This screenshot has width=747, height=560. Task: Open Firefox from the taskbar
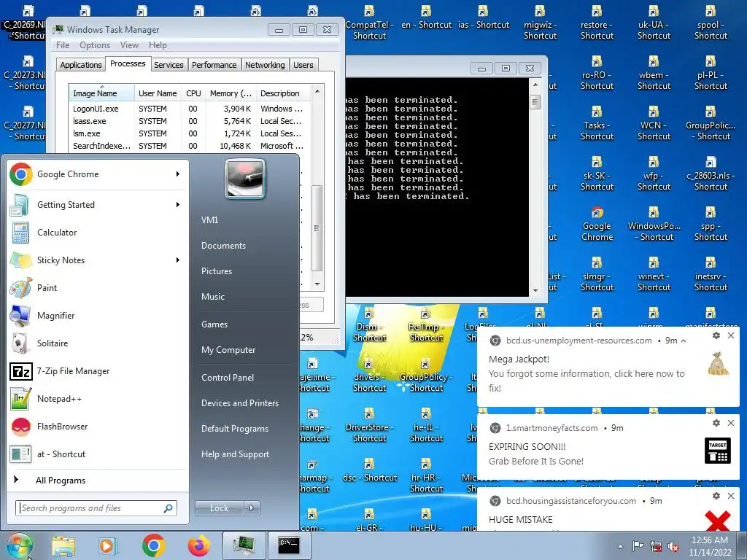click(x=198, y=545)
